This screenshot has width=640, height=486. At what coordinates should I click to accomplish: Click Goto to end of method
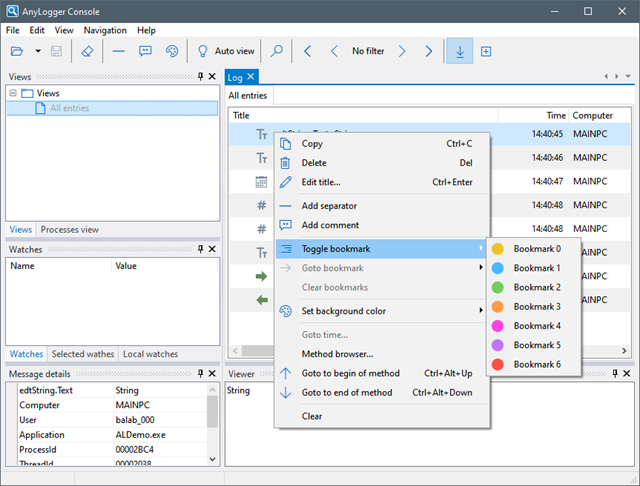346,393
